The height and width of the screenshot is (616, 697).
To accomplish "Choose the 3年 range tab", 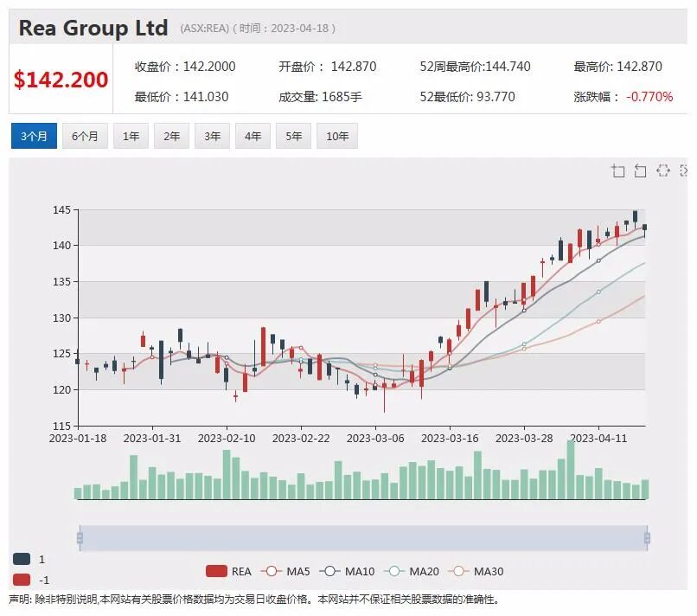I will pos(212,136).
